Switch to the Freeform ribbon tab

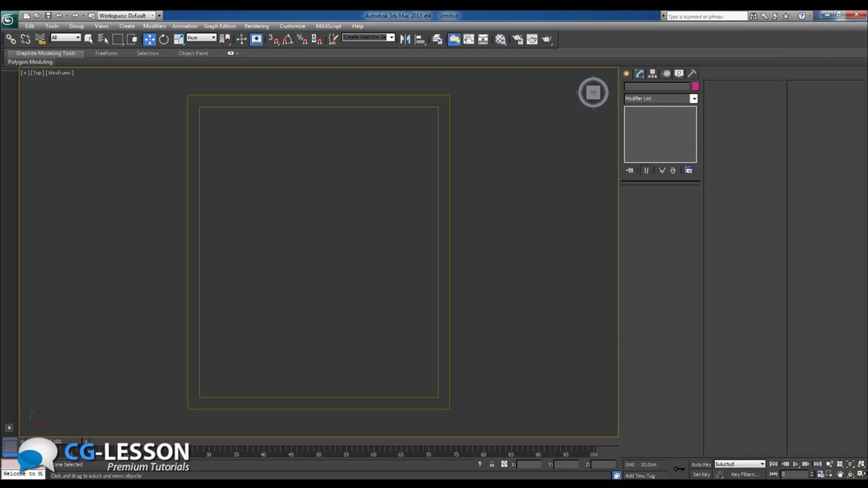click(106, 53)
